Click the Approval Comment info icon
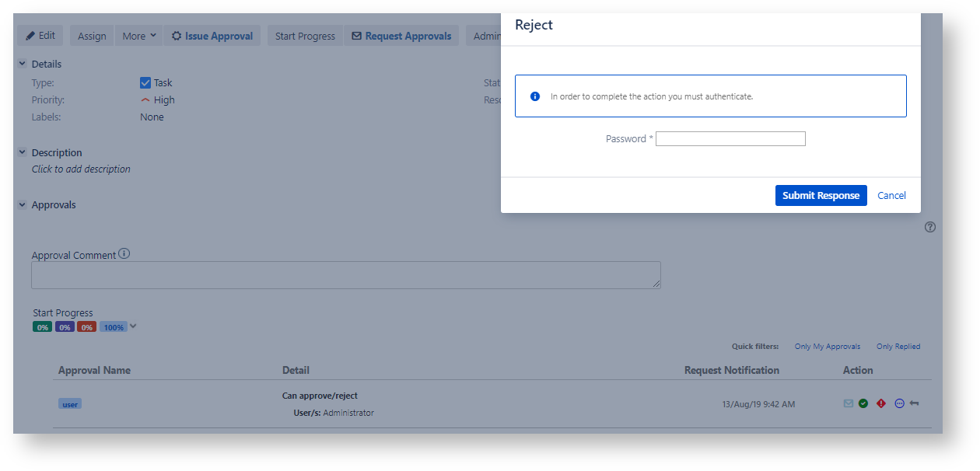 point(124,253)
